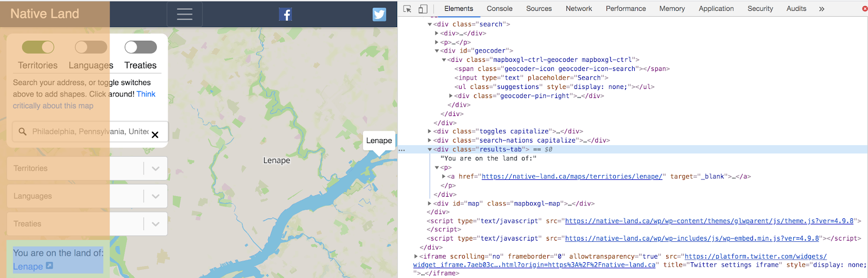868x278 pixels.
Task: Toggle the Treaties switch
Action: [x=141, y=47]
